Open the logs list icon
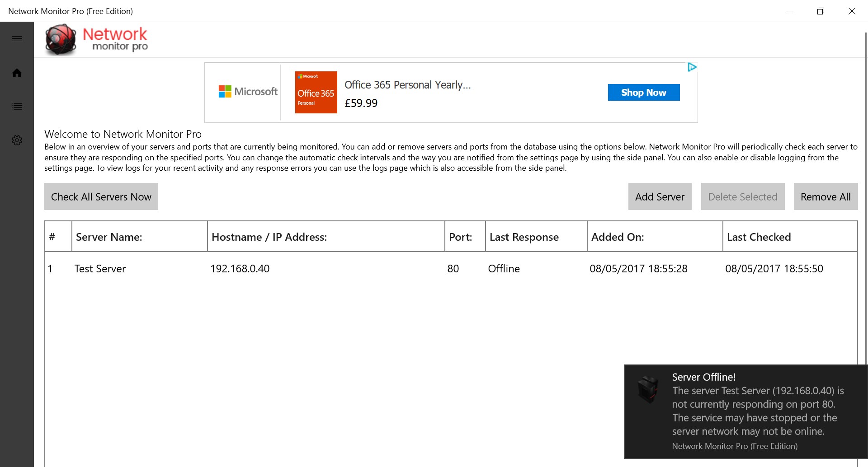This screenshot has width=868, height=467. click(x=17, y=107)
